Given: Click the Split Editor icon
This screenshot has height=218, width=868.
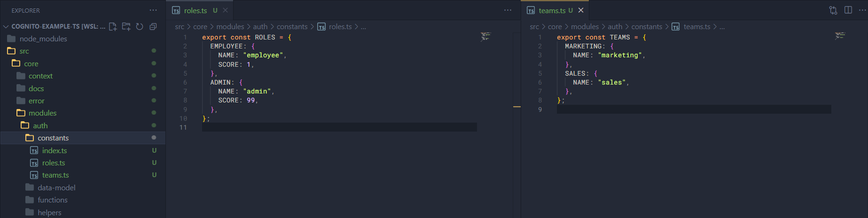Looking at the screenshot, I should click(x=848, y=10).
